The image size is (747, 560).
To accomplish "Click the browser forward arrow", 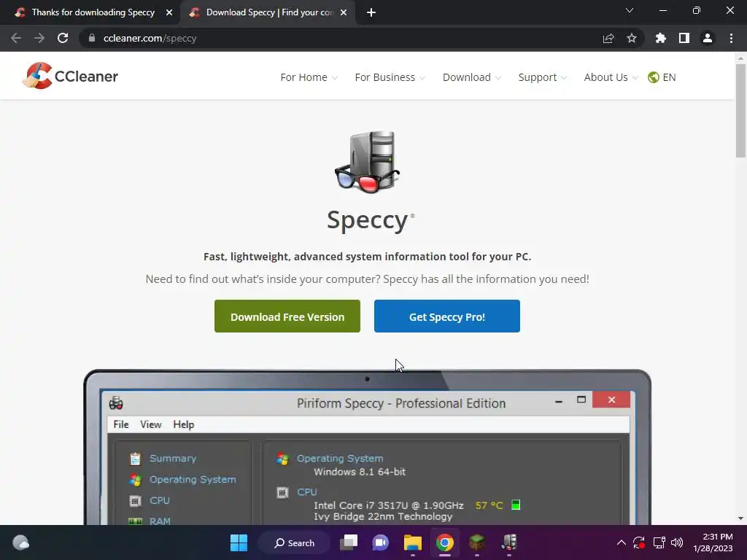I will [x=39, y=38].
